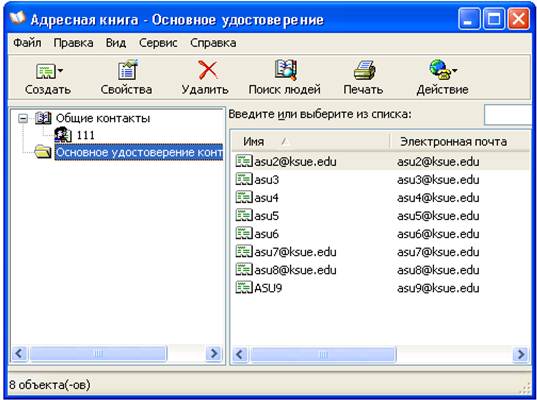Click the contact card icon for asu7@ksue.edu
The width and height of the screenshot is (537, 400).
[244, 252]
